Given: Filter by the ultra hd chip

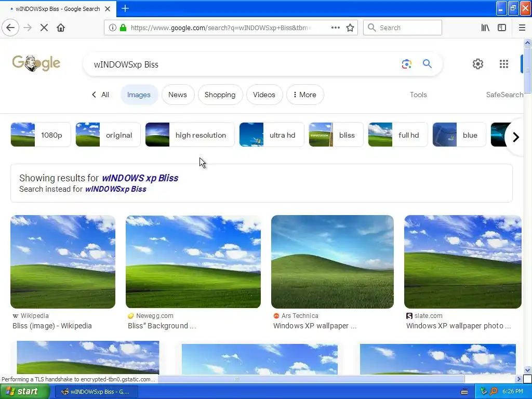Looking at the screenshot, I should coord(271,135).
